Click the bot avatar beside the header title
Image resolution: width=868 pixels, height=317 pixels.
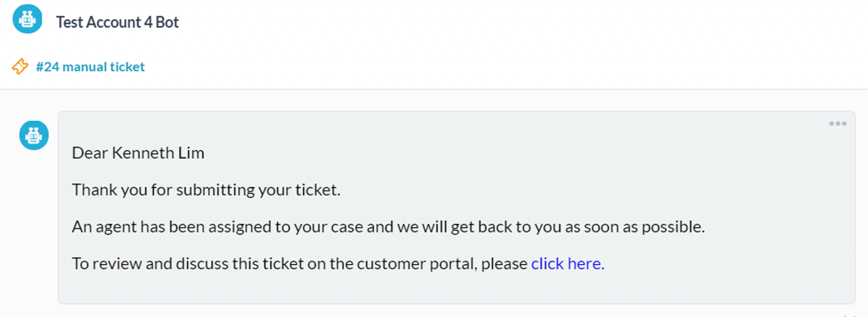coord(27,19)
